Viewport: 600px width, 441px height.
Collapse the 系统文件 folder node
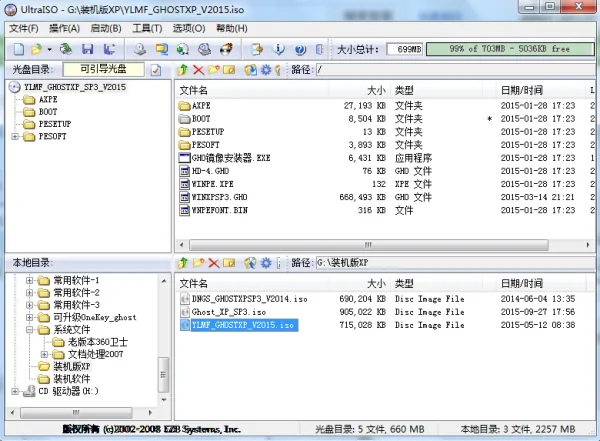point(29,330)
